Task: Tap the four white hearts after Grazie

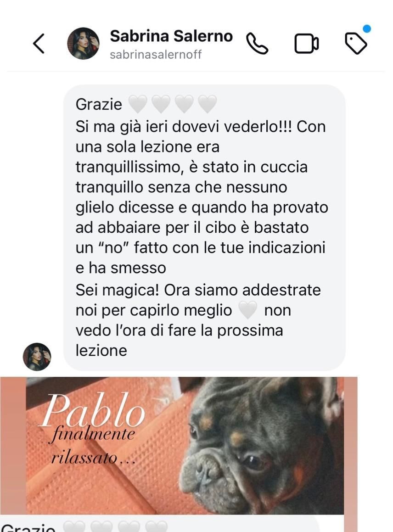Action: pyautogui.click(x=173, y=103)
